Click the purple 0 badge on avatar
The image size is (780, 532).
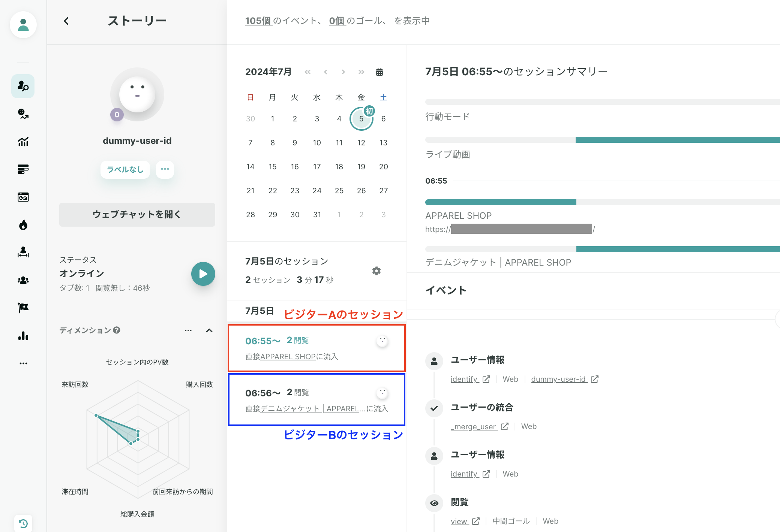click(x=117, y=115)
